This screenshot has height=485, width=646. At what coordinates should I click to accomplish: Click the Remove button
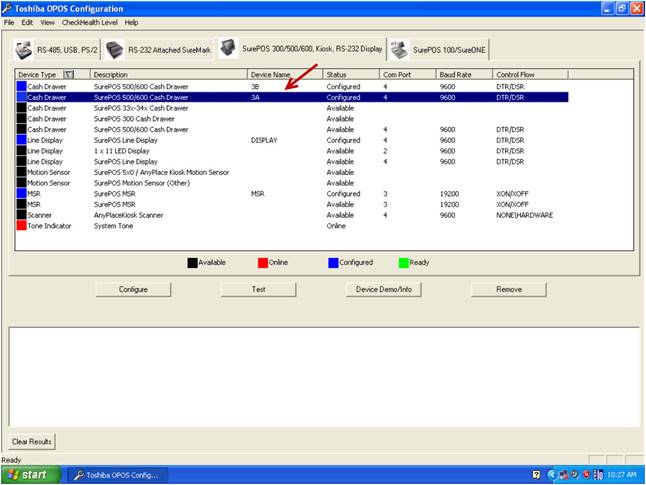509,289
